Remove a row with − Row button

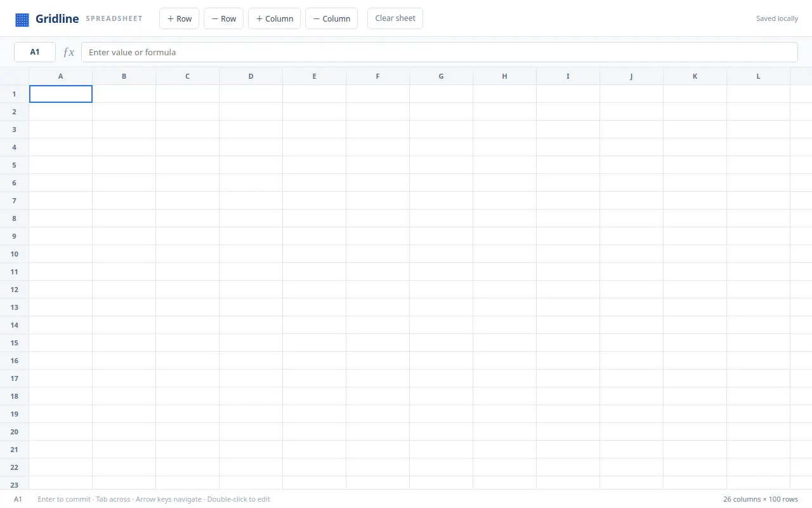pyautogui.click(x=223, y=18)
